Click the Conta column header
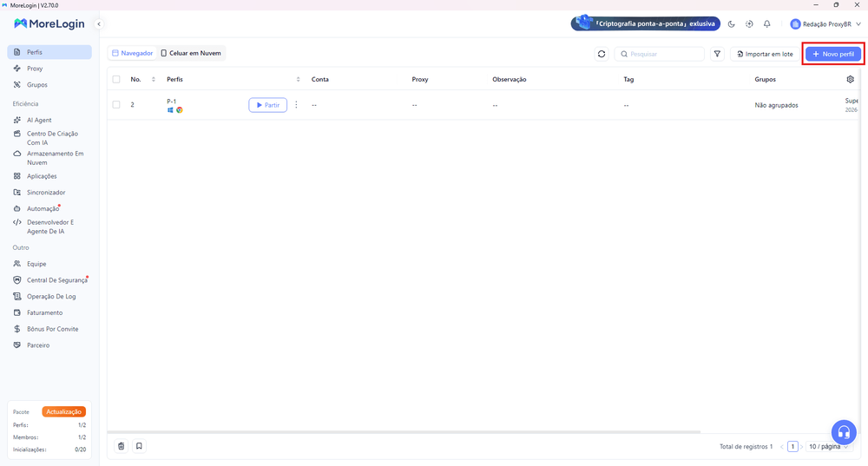 point(320,79)
